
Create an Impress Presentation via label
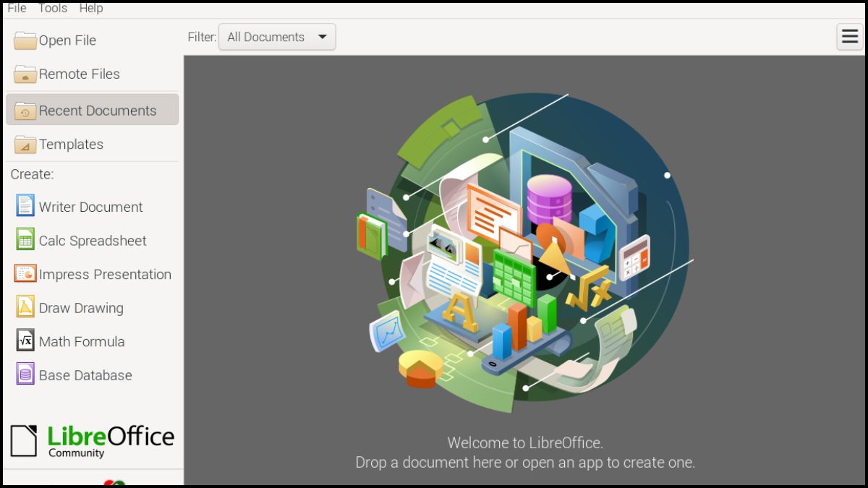coord(105,274)
